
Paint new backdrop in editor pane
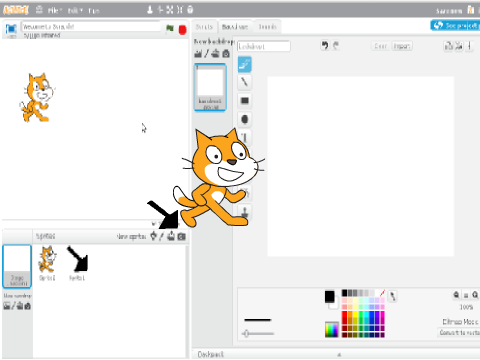click(207, 53)
